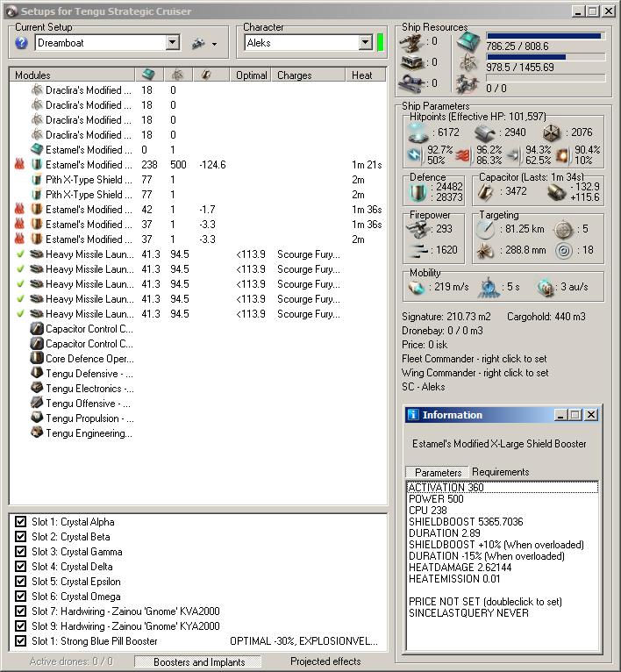Click the blue help question mark icon
Image resolution: width=621 pixels, height=672 pixels.
pos(21,43)
